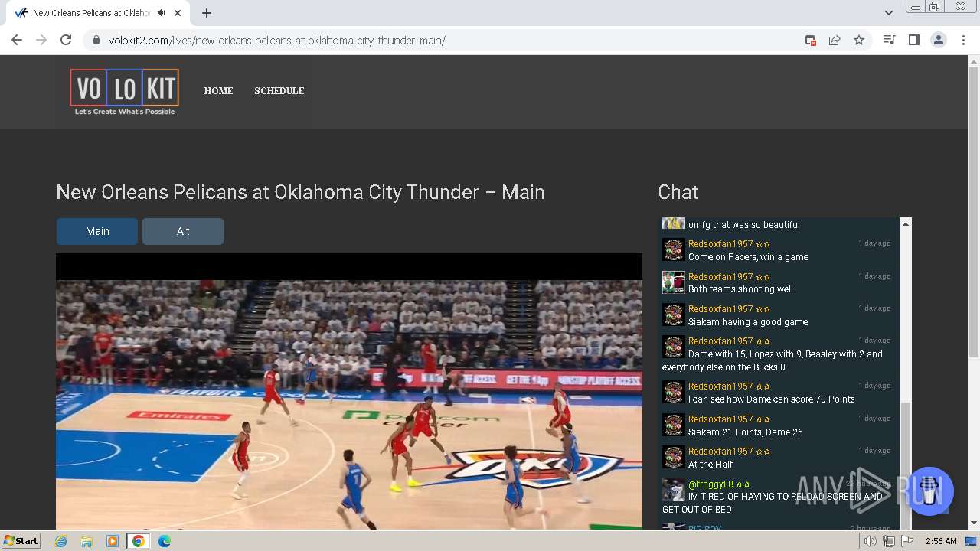Select the Main stream button

tap(97, 231)
